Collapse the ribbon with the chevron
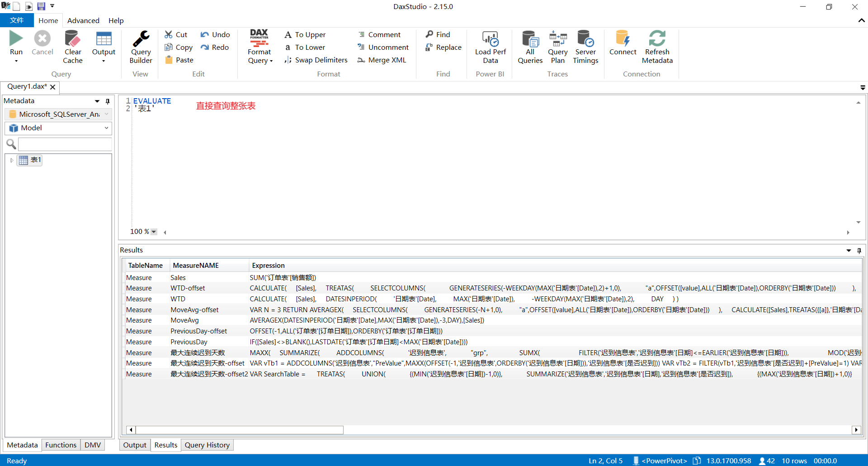The height and width of the screenshot is (466, 868). point(861,20)
